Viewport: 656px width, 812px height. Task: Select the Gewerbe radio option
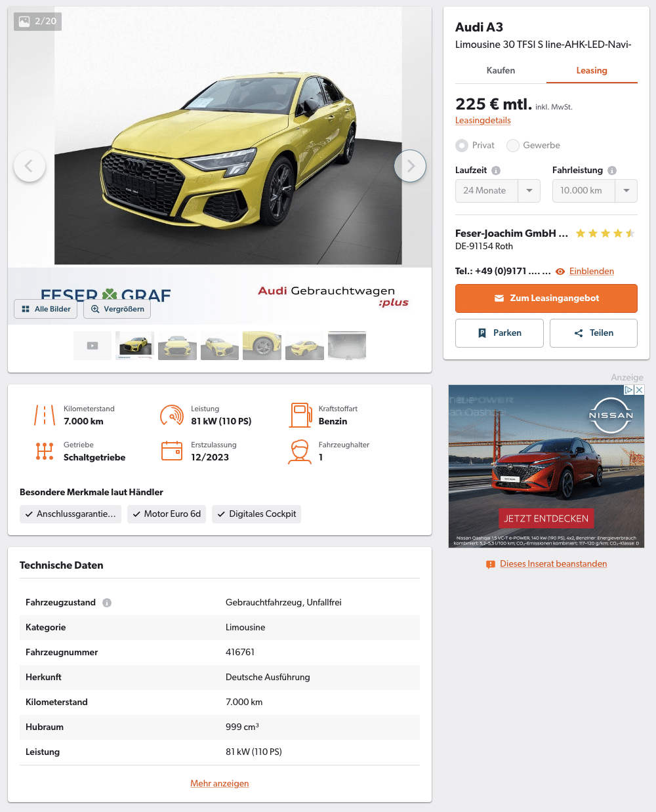tap(513, 146)
